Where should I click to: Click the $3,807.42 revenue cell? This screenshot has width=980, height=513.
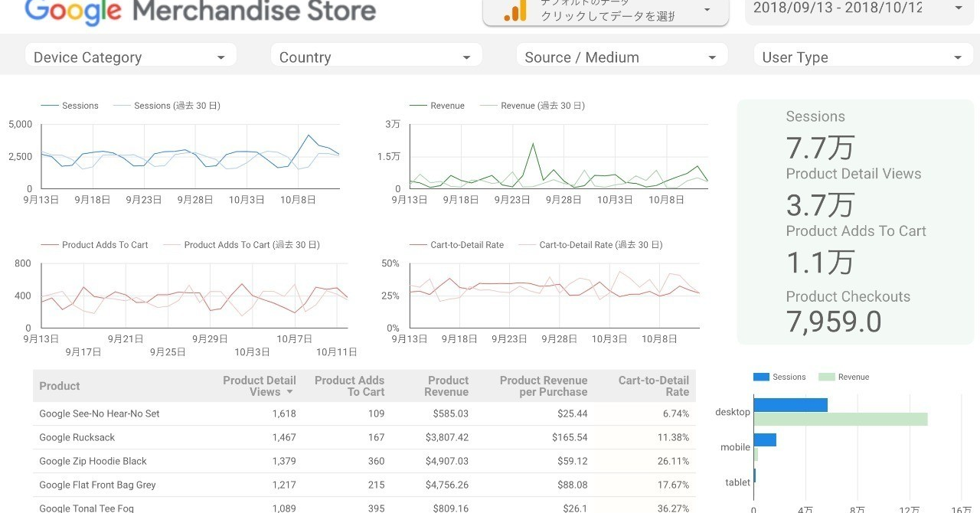(447, 437)
